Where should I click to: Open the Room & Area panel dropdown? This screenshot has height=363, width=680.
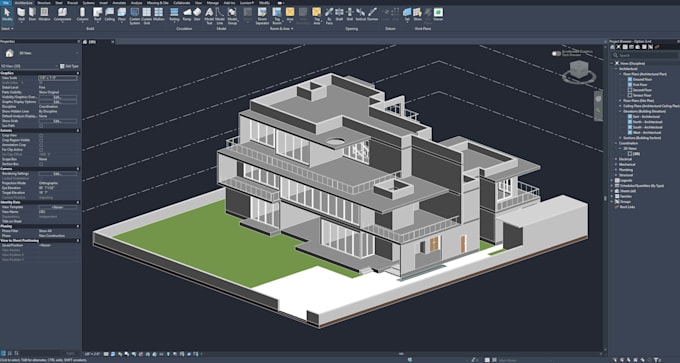[282, 29]
